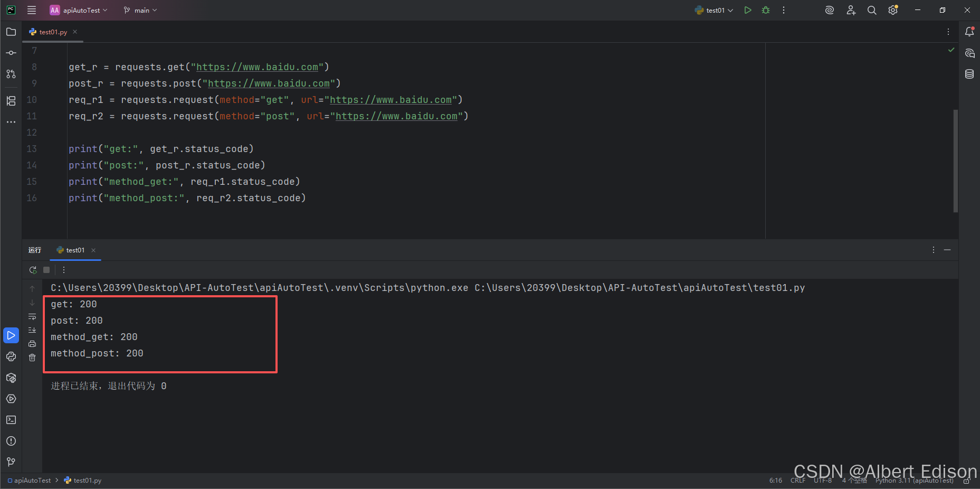This screenshot has width=980, height=489.
Task: Open the AI assistant swirl icon in title bar
Action: 830,10
